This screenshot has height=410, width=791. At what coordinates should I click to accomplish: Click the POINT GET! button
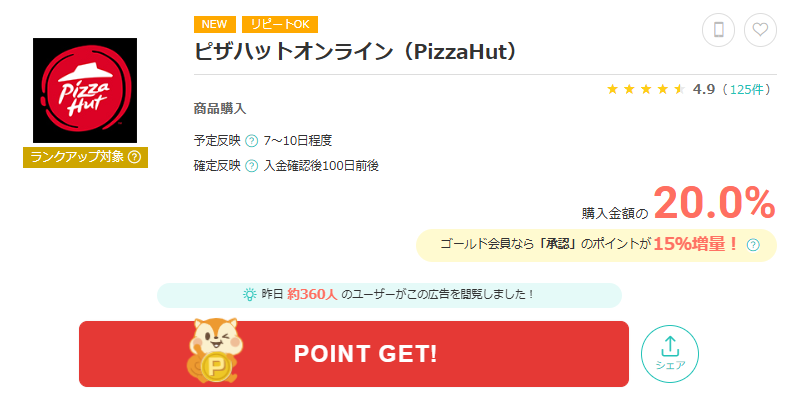pos(354,354)
